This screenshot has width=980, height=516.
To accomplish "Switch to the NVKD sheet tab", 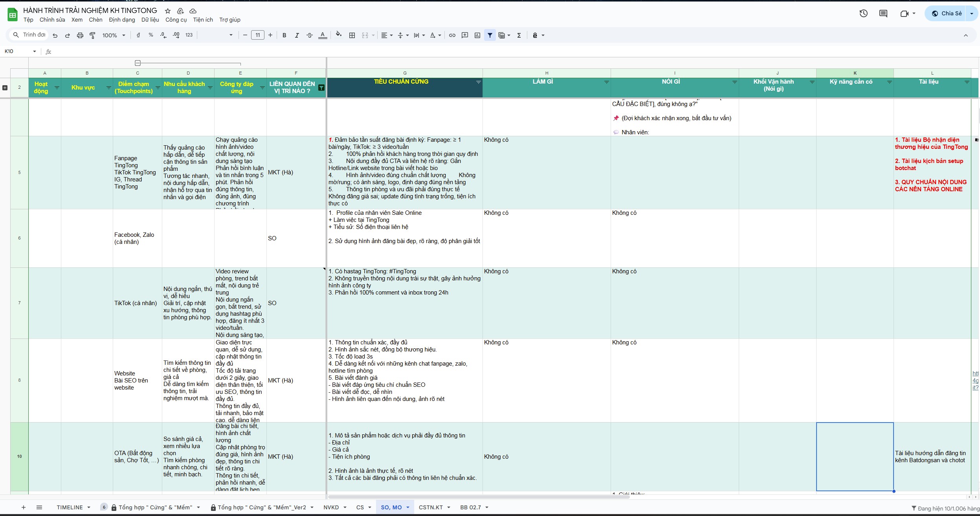I will click(x=331, y=507).
